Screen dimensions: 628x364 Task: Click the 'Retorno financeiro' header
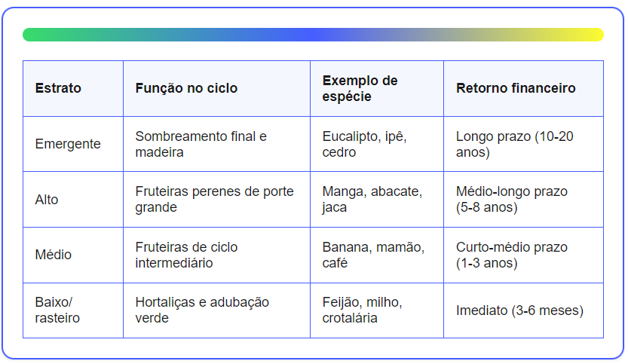(523, 88)
